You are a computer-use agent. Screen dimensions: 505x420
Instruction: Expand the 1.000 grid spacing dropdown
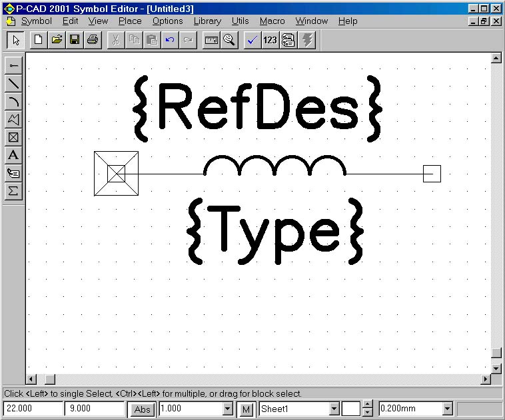pyautogui.click(x=227, y=409)
